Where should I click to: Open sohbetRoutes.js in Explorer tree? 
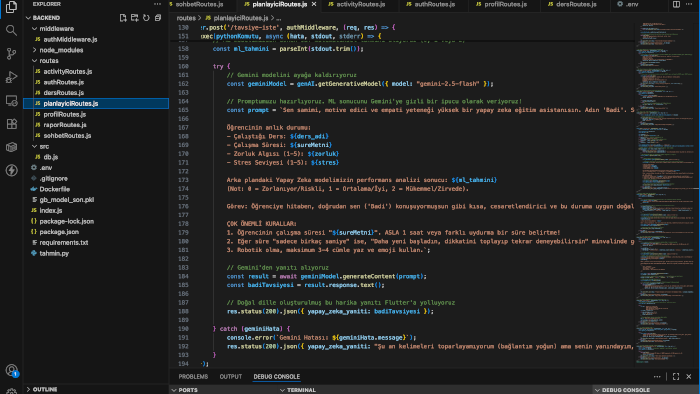click(96, 136)
